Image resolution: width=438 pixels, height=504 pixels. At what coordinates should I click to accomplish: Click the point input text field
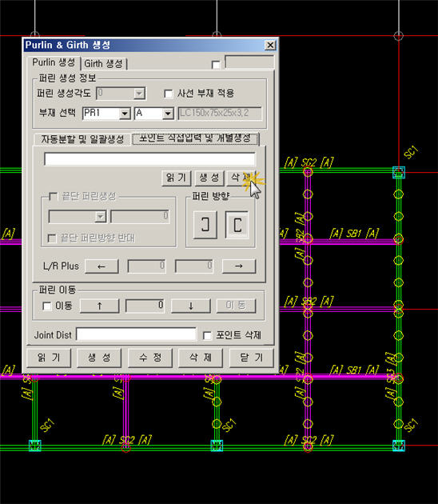click(149, 159)
